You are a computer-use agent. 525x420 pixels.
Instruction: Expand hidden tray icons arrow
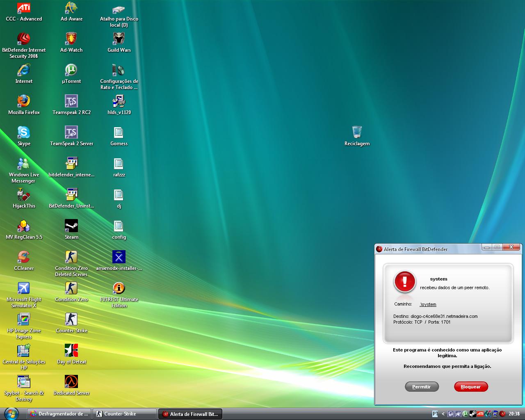point(443,414)
